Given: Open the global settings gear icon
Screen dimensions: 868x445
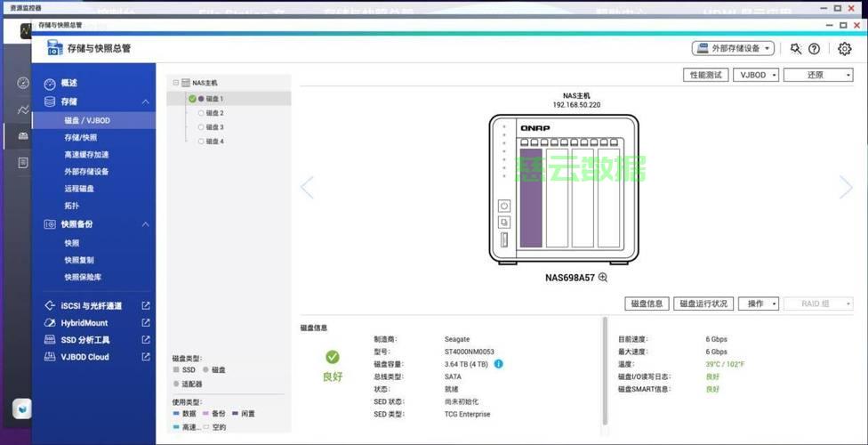Looking at the screenshot, I should coord(844,49).
